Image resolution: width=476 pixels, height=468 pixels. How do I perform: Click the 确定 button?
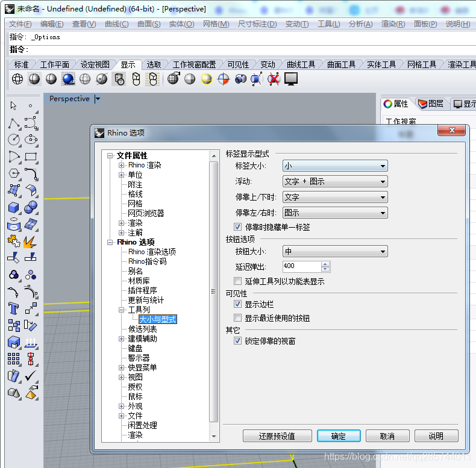pos(339,436)
